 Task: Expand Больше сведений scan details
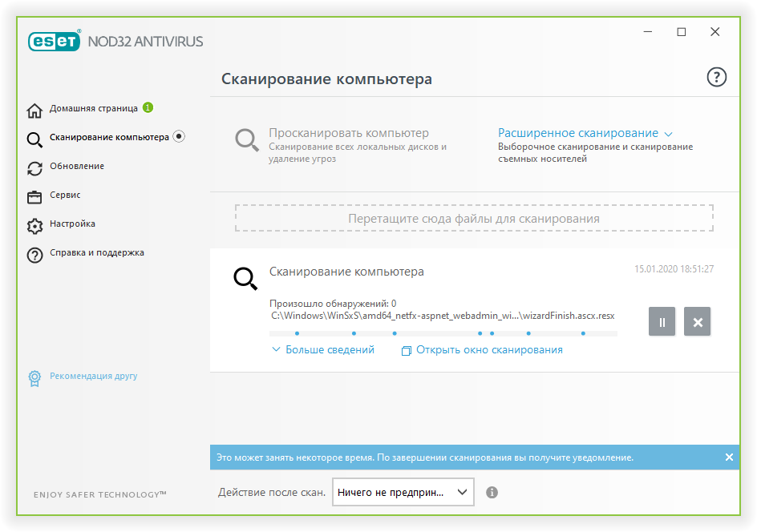pos(323,349)
